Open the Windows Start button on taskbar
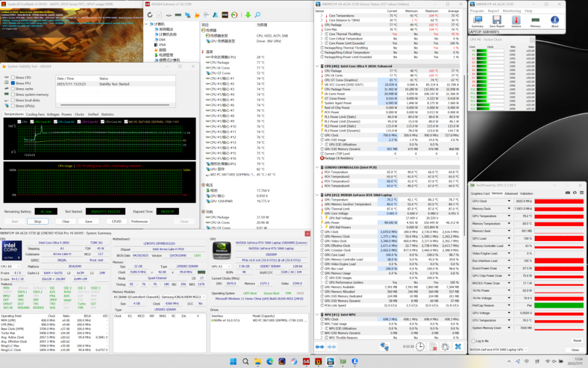This screenshot has height=368, width=588. click(x=233, y=361)
